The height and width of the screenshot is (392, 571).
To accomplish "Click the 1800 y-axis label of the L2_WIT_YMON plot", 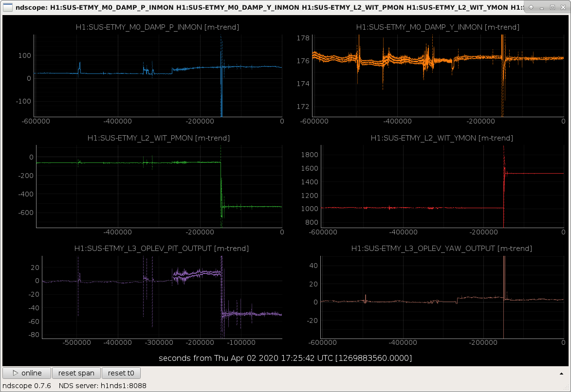I will 310,155.
